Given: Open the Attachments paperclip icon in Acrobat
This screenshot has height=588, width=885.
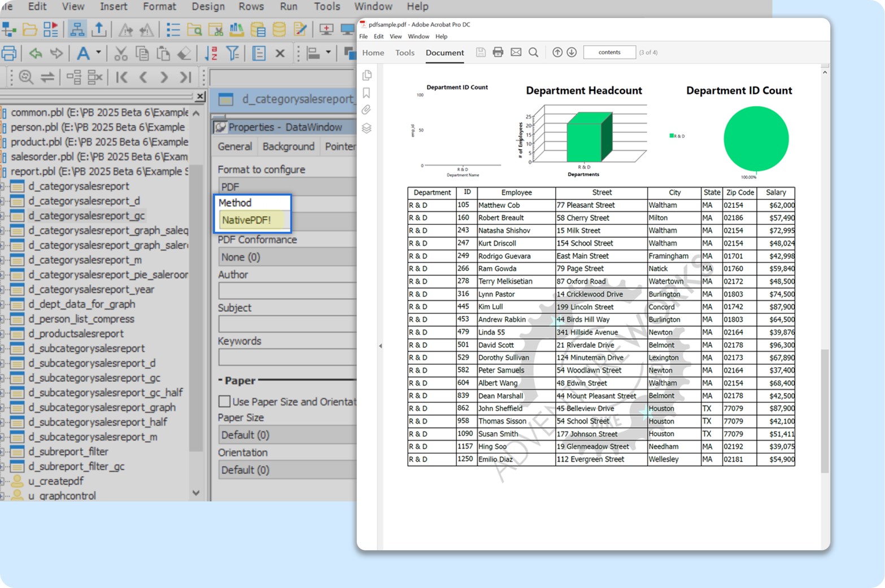Looking at the screenshot, I should (367, 110).
